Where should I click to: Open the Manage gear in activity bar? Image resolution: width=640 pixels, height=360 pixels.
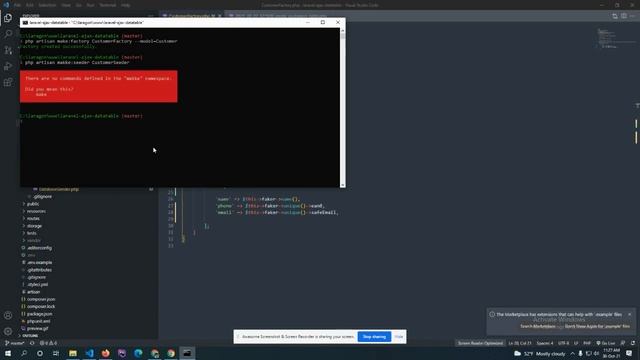coord(8,331)
